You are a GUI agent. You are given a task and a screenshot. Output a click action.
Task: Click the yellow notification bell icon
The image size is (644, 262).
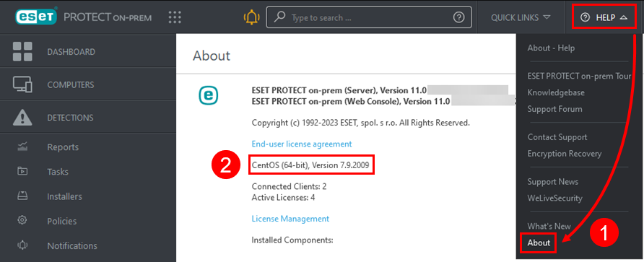coord(251,17)
